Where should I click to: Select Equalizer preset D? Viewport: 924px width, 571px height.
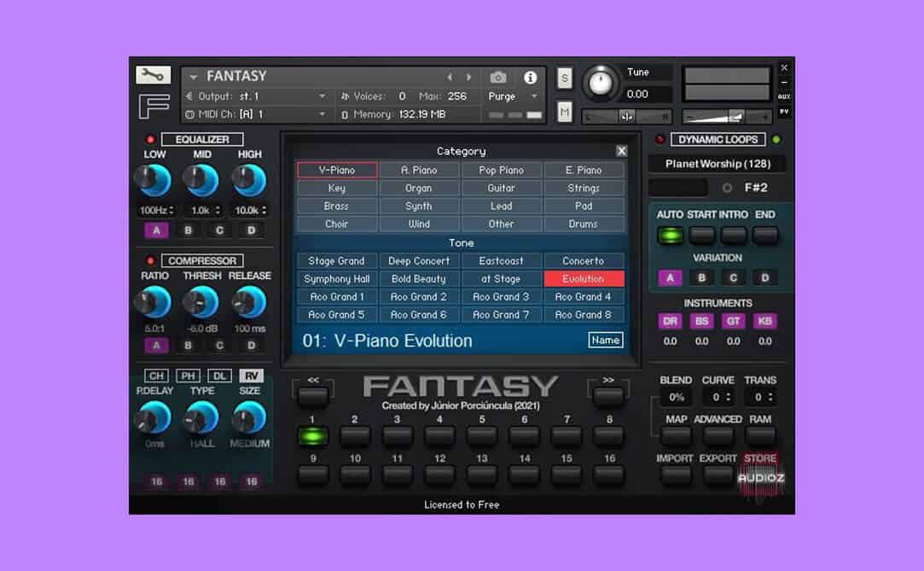pos(251,230)
